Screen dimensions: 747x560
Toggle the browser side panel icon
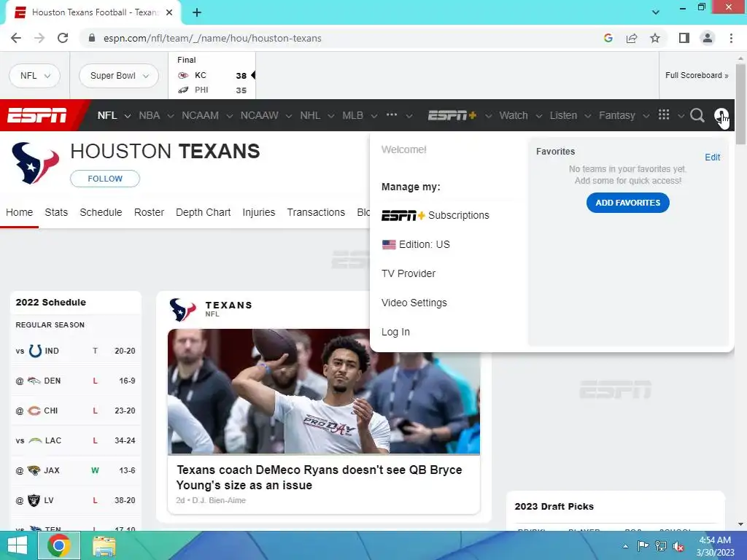click(x=684, y=38)
